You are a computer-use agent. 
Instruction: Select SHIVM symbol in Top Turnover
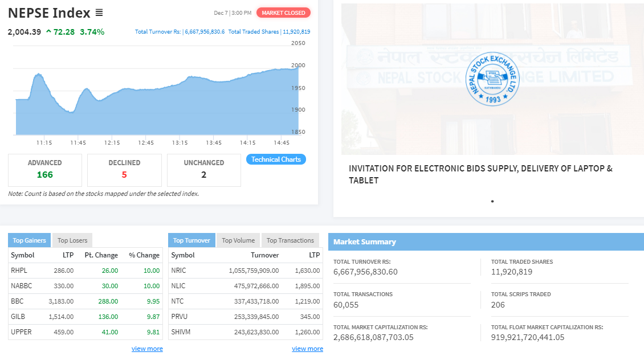click(x=181, y=332)
